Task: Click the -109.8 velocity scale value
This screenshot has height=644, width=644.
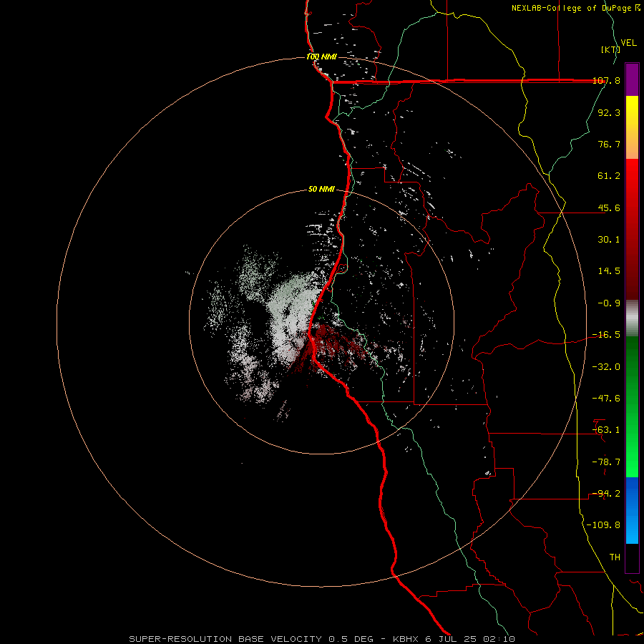Action: pos(604,525)
